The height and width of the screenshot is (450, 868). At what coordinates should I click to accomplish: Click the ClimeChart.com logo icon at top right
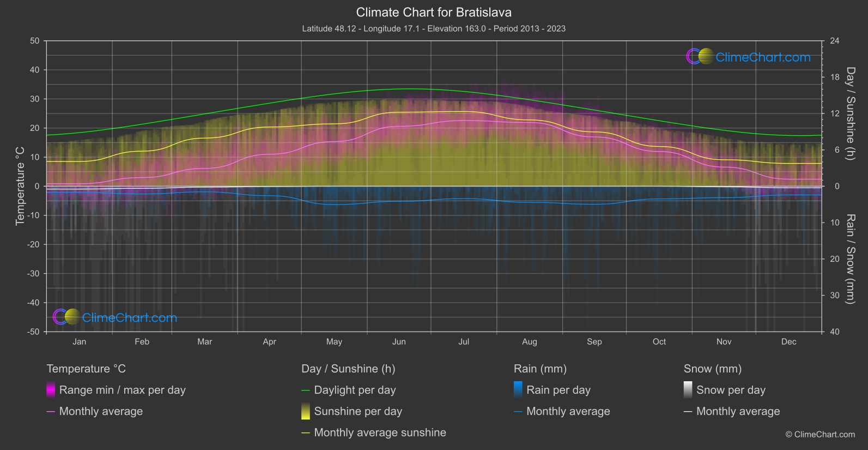tap(700, 56)
